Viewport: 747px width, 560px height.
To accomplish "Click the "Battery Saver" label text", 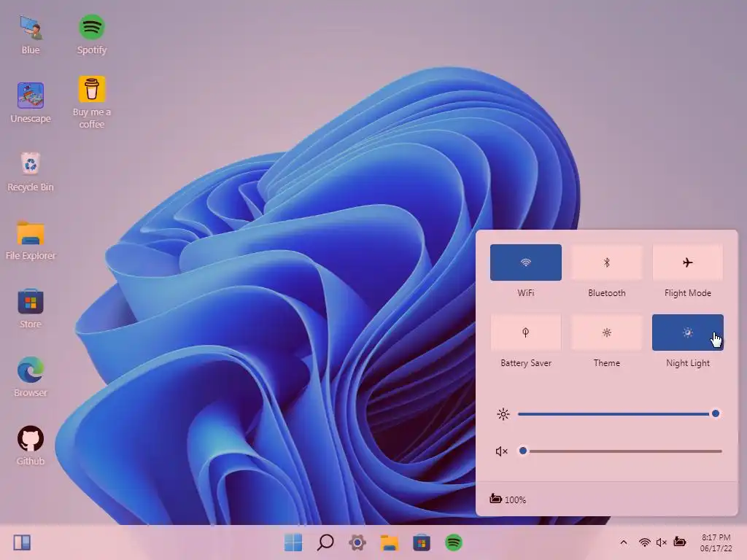I will click(x=525, y=363).
